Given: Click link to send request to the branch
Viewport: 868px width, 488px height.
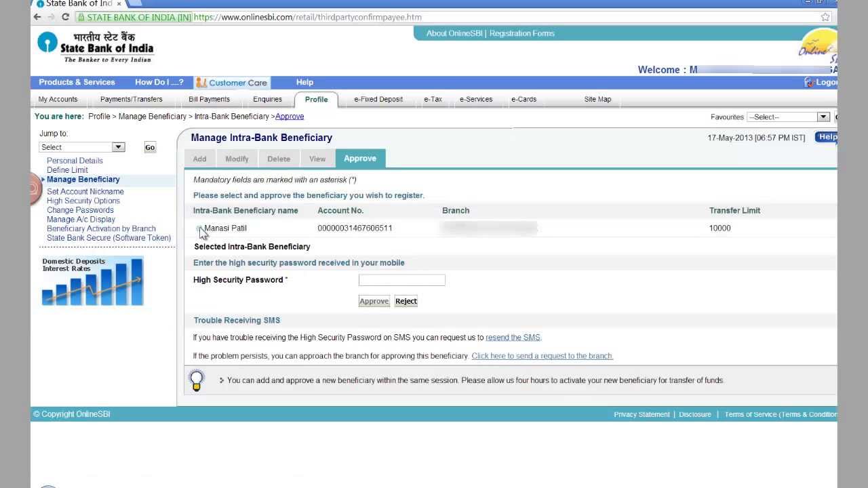Looking at the screenshot, I should click(x=542, y=356).
